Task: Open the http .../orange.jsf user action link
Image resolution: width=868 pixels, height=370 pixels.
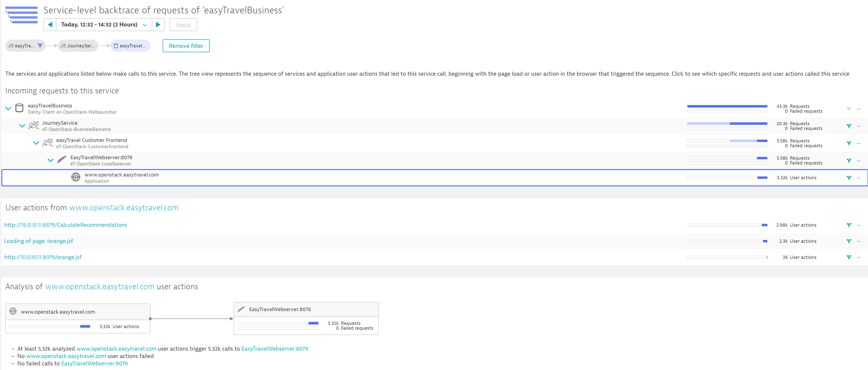Action: 43,257
